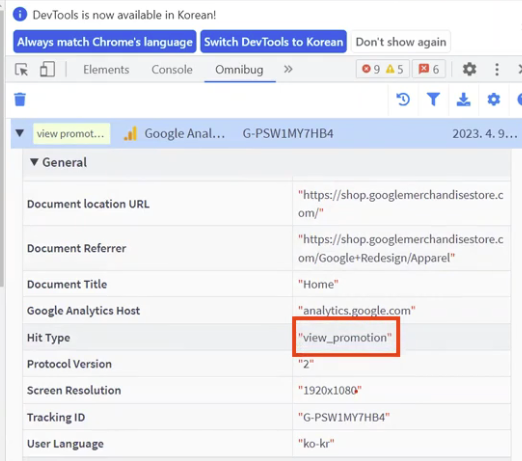Viewport: 522px width, 461px height.
Task: Open the DevTools three-dot customize menu
Action: click(497, 69)
